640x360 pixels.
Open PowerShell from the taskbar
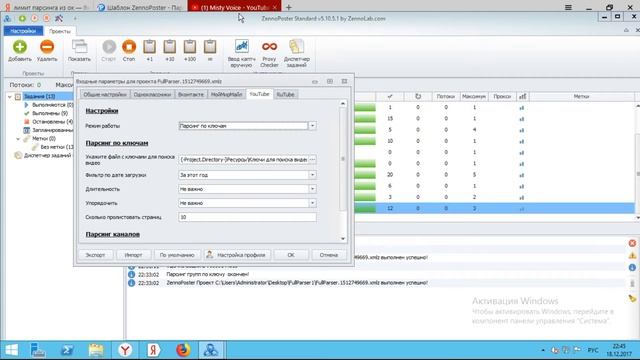pyautogui.click(x=67, y=350)
